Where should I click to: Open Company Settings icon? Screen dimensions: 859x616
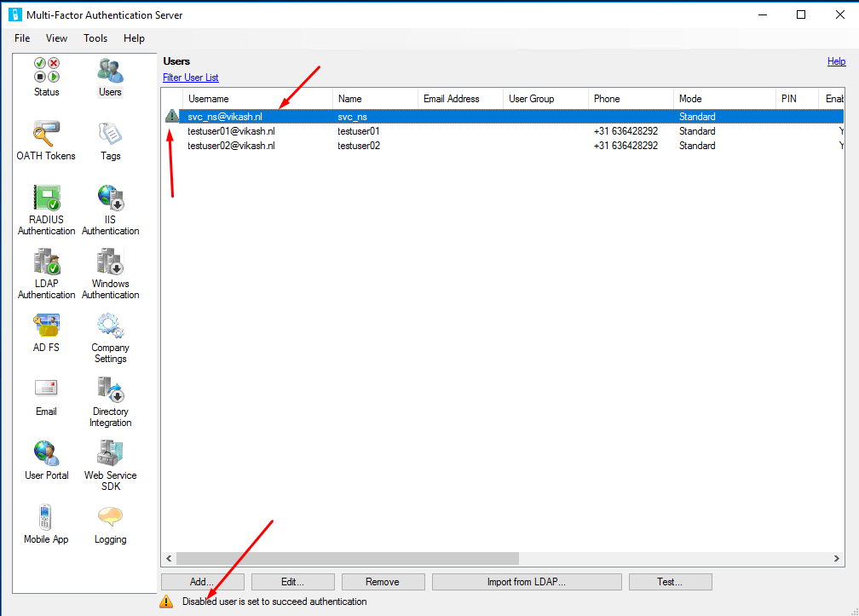point(110,325)
